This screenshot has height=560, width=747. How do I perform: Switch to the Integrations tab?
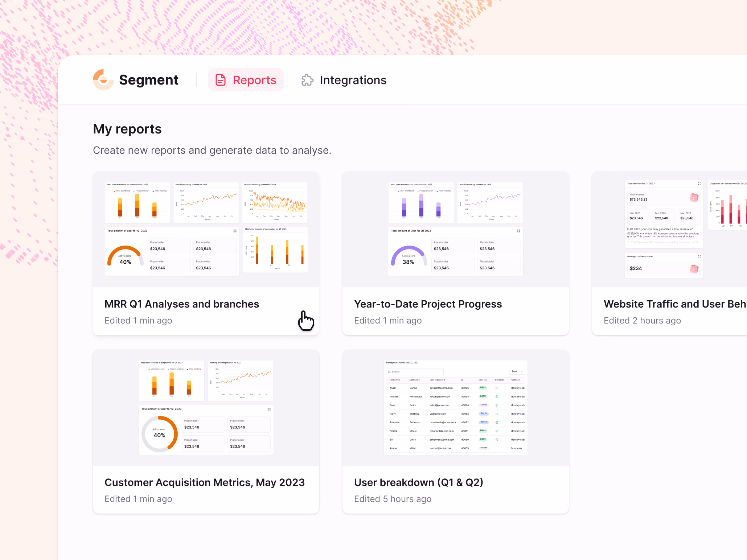coord(344,80)
